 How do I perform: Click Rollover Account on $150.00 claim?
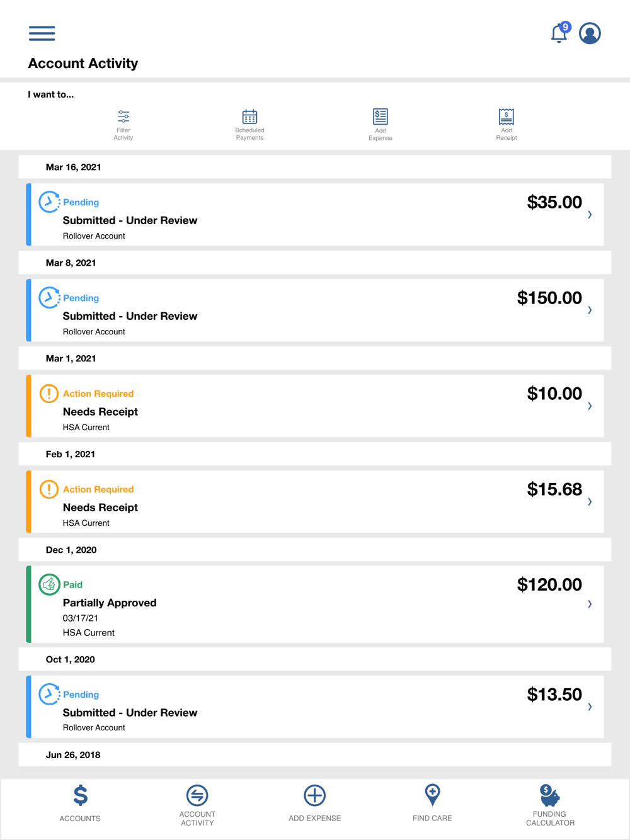pos(94,332)
